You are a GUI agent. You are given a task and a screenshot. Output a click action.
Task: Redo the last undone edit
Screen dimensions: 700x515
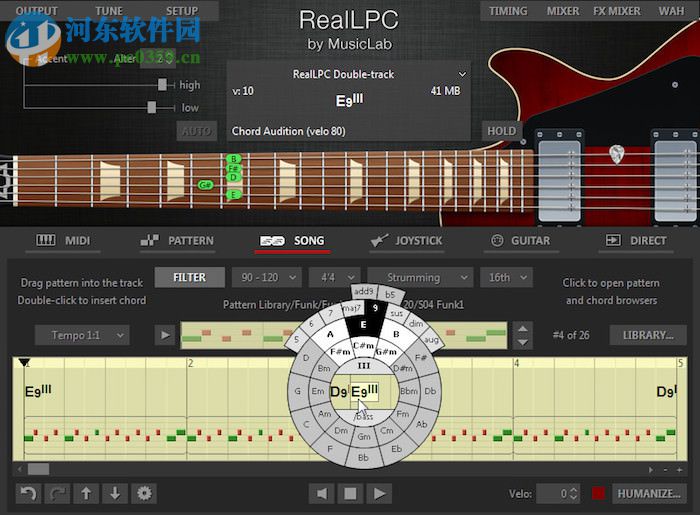[57, 494]
